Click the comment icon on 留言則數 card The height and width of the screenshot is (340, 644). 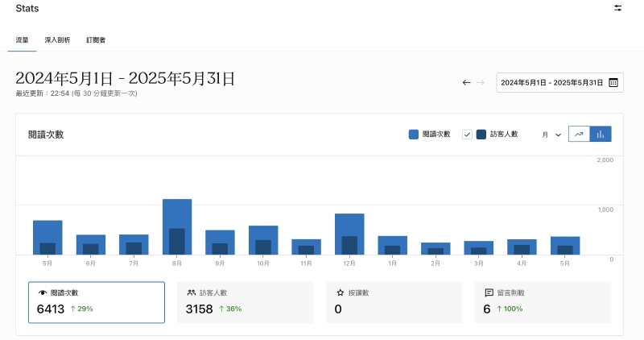pyautogui.click(x=489, y=293)
